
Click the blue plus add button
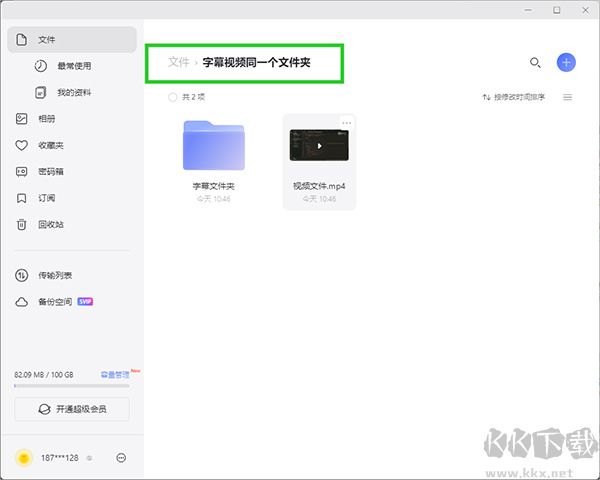566,62
